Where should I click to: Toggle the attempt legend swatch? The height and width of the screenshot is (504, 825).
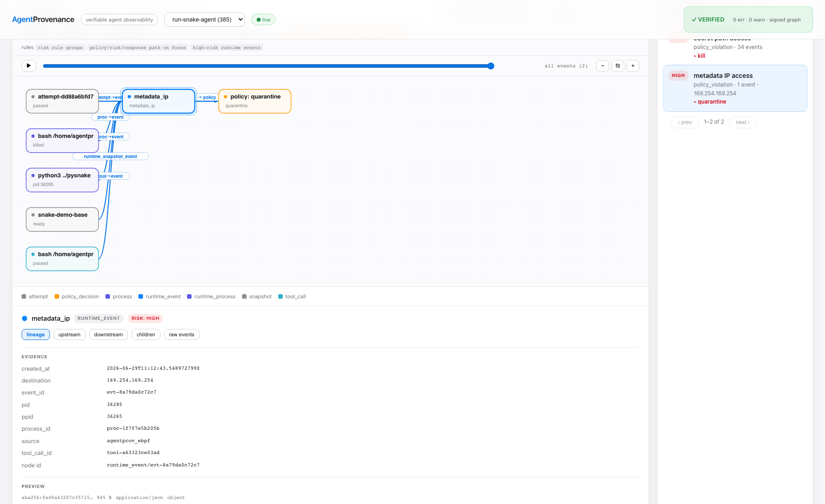click(x=24, y=296)
